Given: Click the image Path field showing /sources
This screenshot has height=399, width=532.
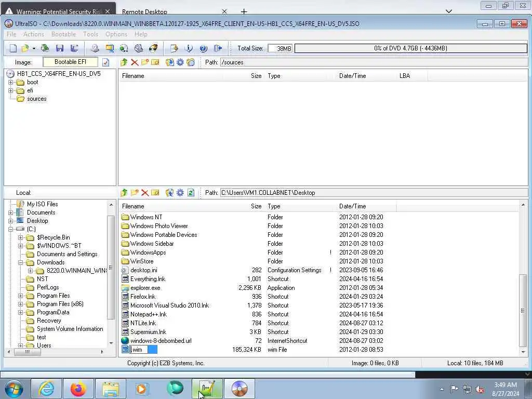Looking at the screenshot, I should point(374,62).
